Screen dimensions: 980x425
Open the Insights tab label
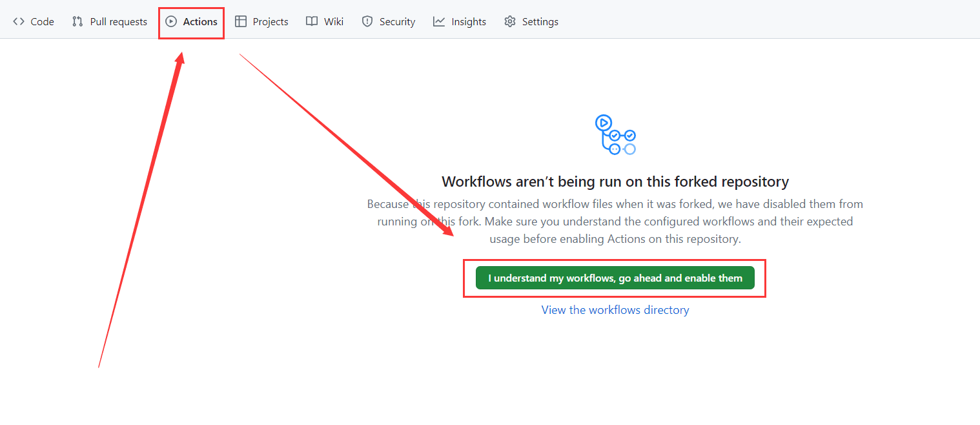(469, 21)
